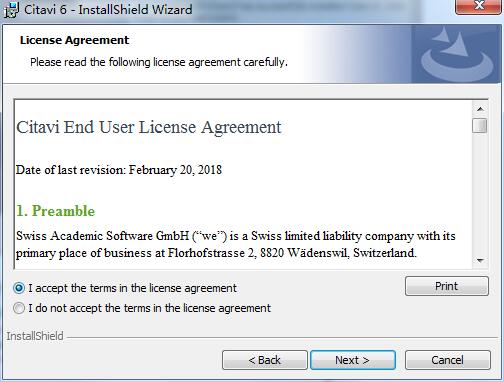Print the license agreement
504x382 pixels.
pyautogui.click(x=447, y=286)
